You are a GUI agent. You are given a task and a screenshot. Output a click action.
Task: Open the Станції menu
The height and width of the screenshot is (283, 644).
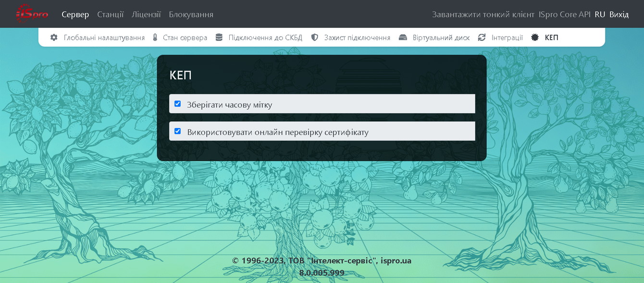tap(111, 14)
